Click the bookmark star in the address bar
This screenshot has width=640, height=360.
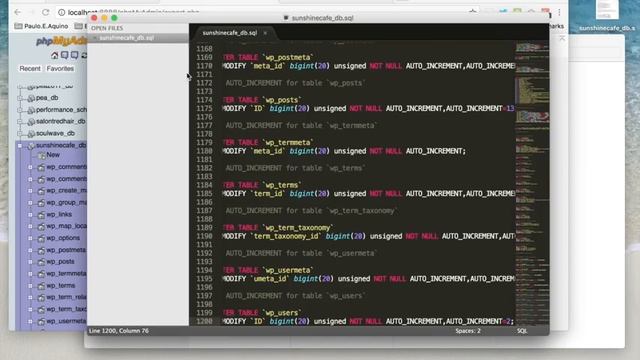click(473, 12)
